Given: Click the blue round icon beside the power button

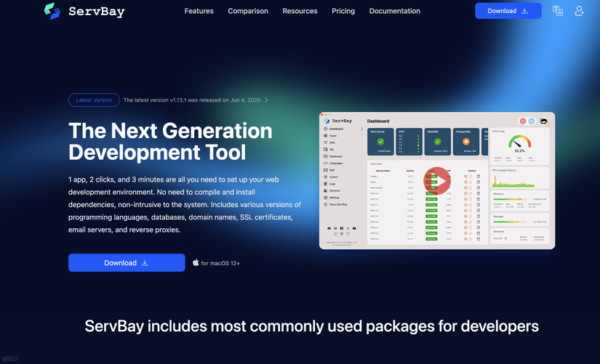Looking at the screenshot, I should tap(532, 121).
